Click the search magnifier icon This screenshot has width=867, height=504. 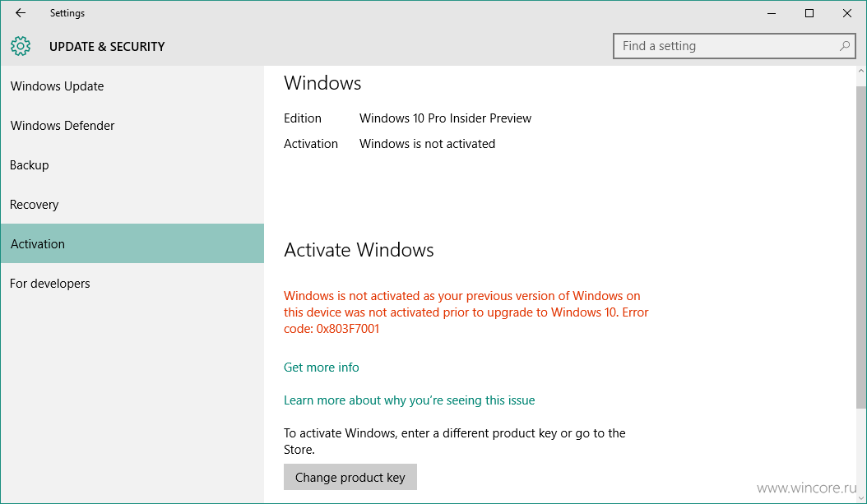click(x=844, y=46)
